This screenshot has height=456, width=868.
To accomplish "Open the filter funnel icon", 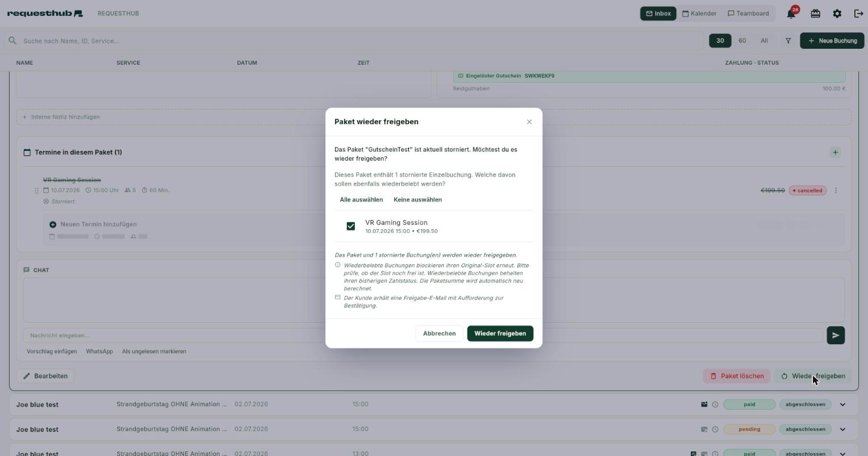I will tap(788, 41).
